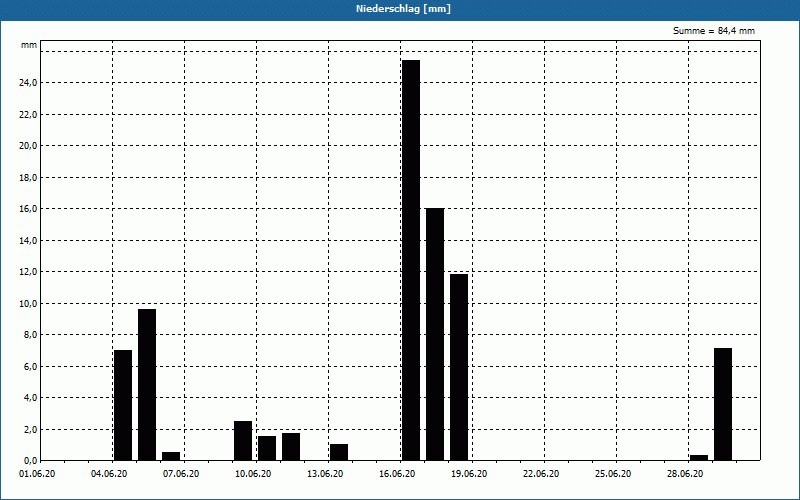The width and height of the screenshot is (800, 500).
Task: Click the 12,0 y-axis label
Action: pos(28,272)
